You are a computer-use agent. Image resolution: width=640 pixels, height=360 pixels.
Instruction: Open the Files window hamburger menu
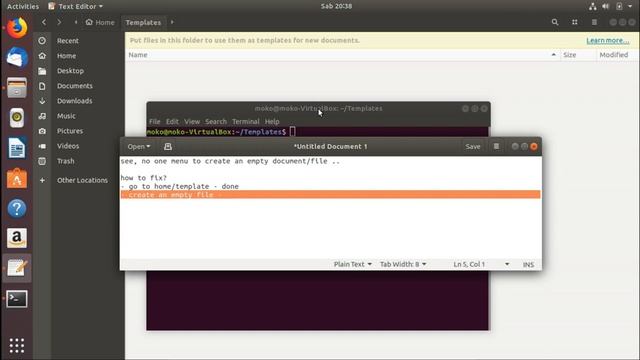point(594,22)
